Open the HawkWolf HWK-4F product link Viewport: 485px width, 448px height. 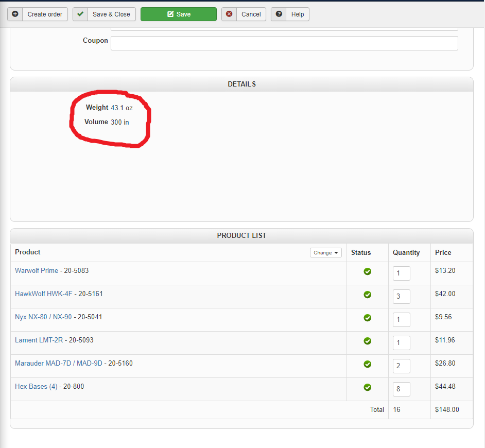pos(44,294)
